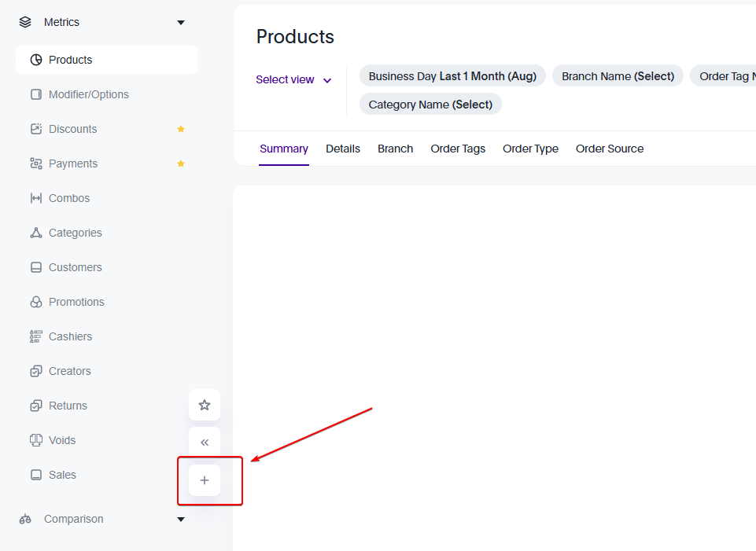This screenshot has height=551, width=756.
Task: Open the Category Name filter
Action: (430, 104)
